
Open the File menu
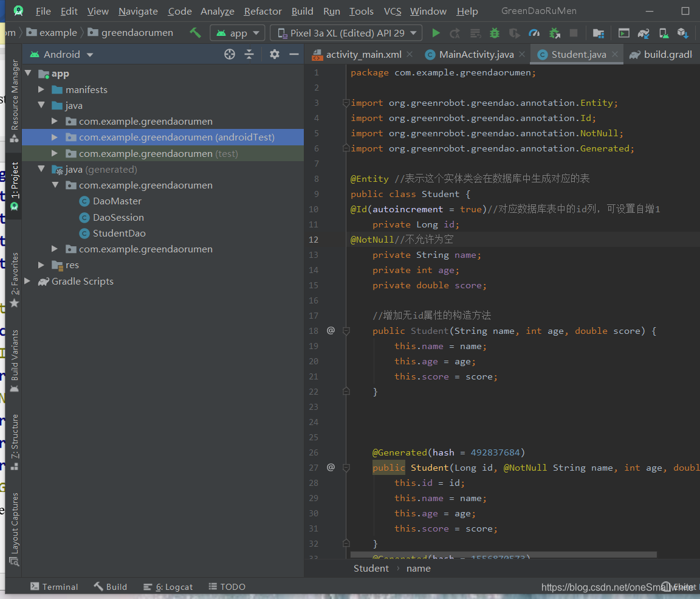(43, 11)
